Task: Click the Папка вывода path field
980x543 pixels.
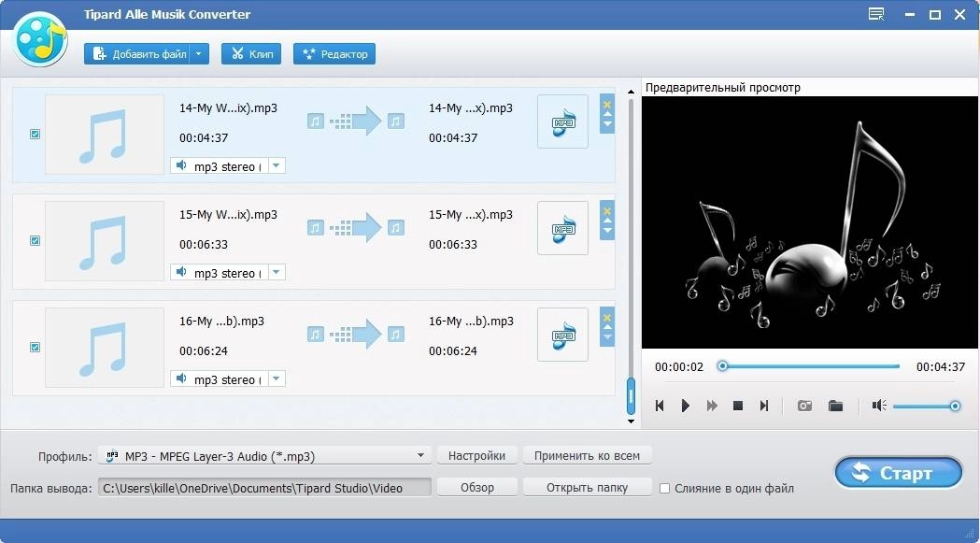Action: [x=265, y=488]
